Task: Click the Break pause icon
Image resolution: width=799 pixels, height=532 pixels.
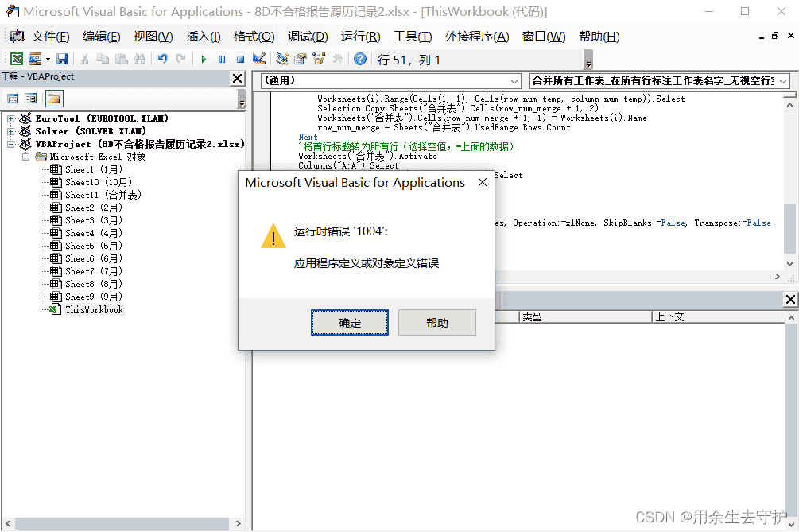Action: click(222, 60)
